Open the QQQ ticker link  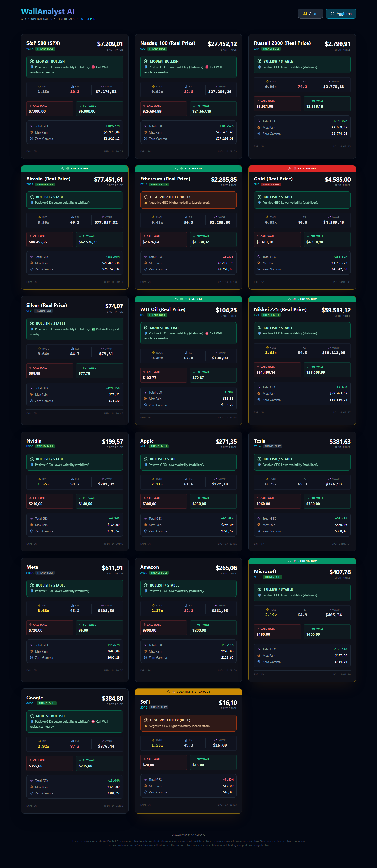pyautogui.click(x=143, y=49)
